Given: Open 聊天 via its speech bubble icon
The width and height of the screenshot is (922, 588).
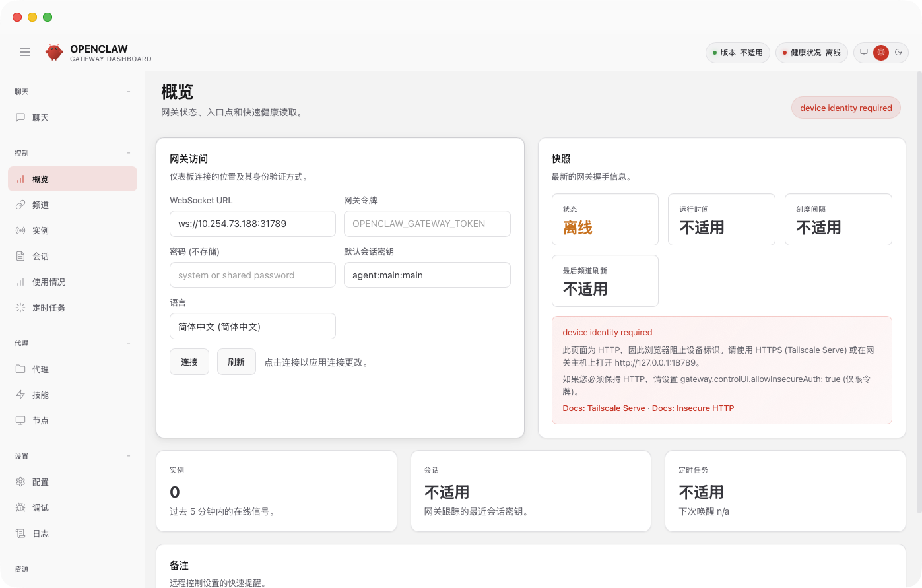Looking at the screenshot, I should [20, 117].
